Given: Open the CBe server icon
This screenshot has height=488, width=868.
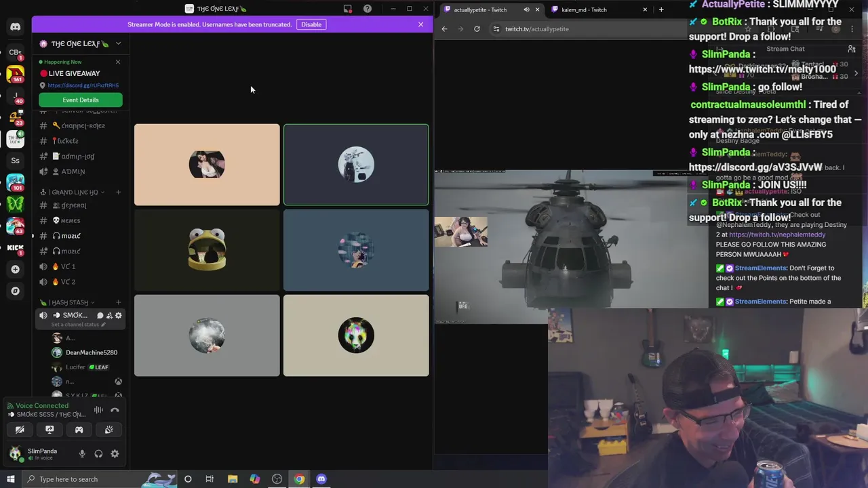Looking at the screenshot, I should [x=15, y=52].
